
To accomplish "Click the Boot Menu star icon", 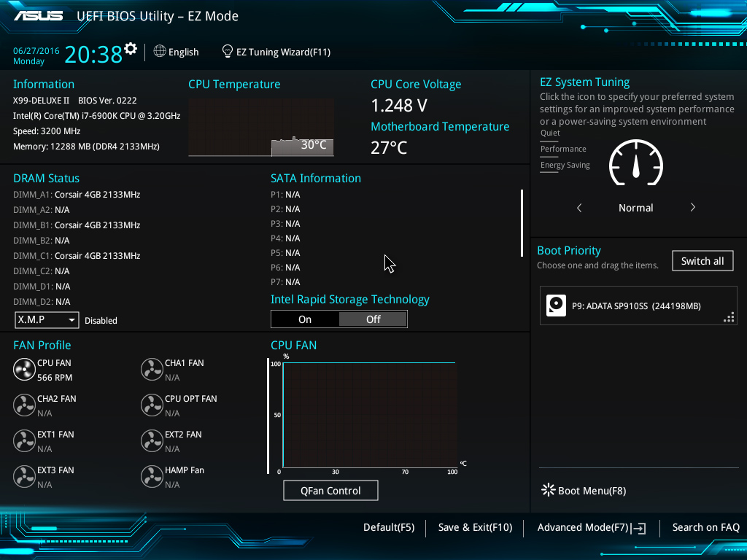I will 549,490.
